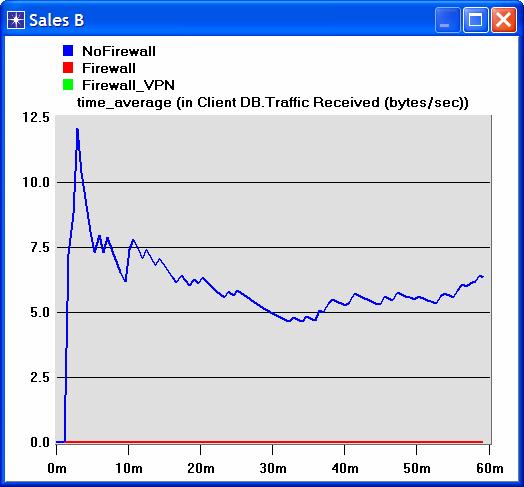The image size is (524, 487).
Task: Click the 0.0 y-axis label
Action: click(x=40, y=442)
